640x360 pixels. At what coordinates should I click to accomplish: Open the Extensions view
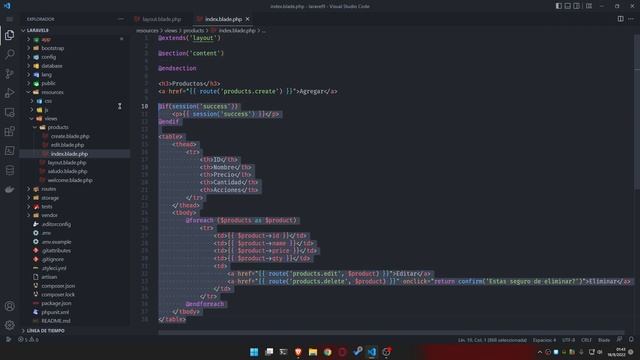(9, 131)
